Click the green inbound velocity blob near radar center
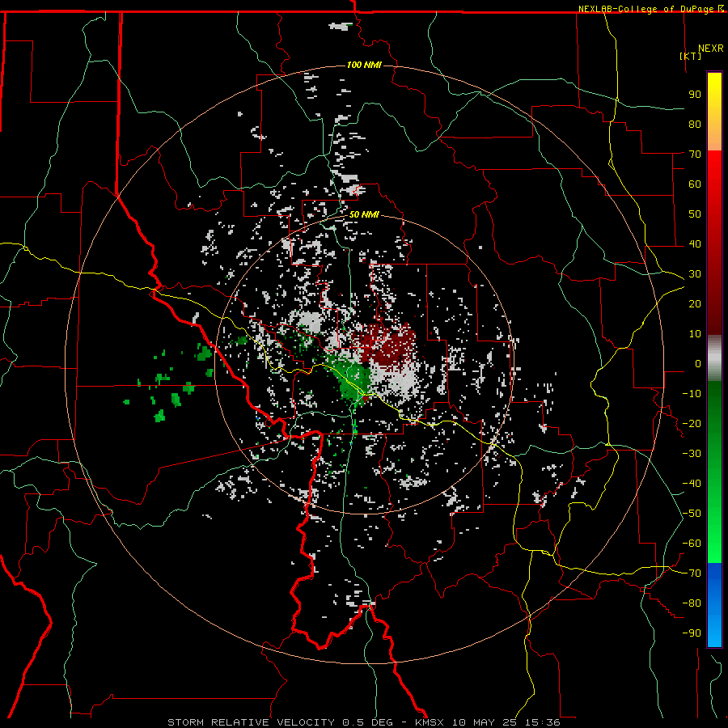 pyautogui.click(x=352, y=377)
